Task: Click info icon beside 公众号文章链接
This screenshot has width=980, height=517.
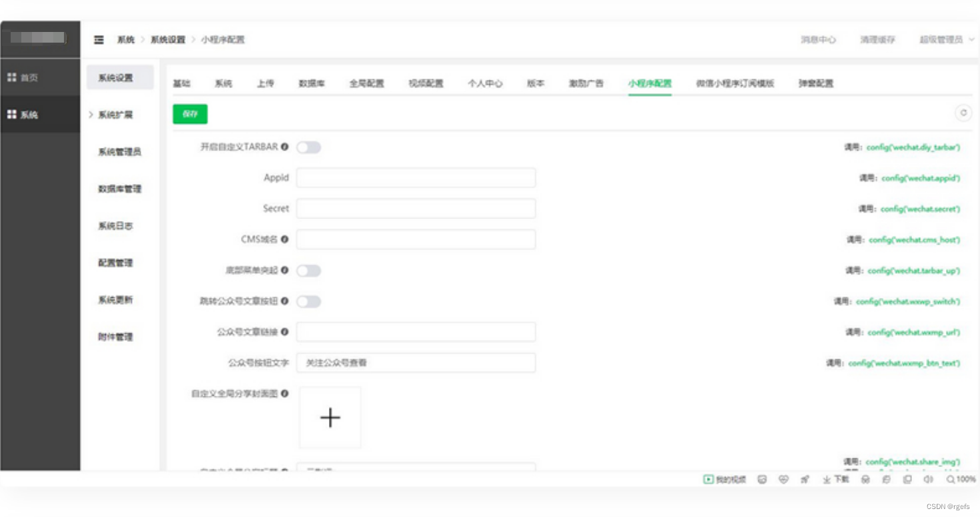Action: [284, 332]
